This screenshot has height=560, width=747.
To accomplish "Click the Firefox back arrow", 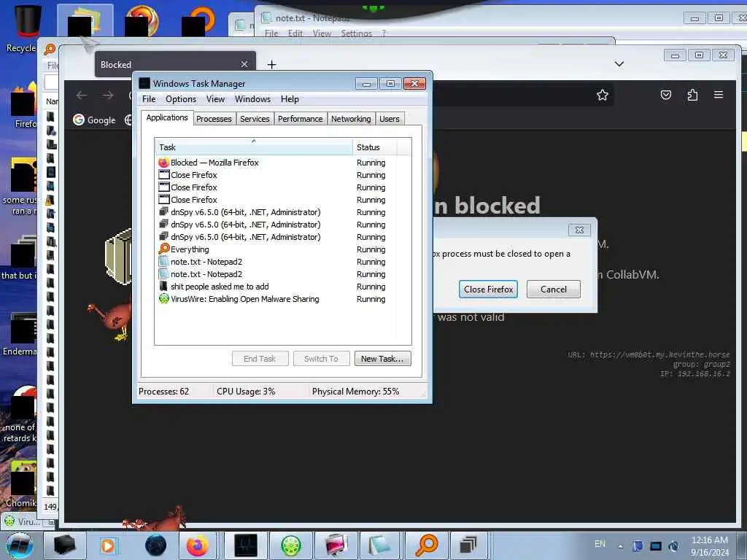I will click(x=82, y=96).
